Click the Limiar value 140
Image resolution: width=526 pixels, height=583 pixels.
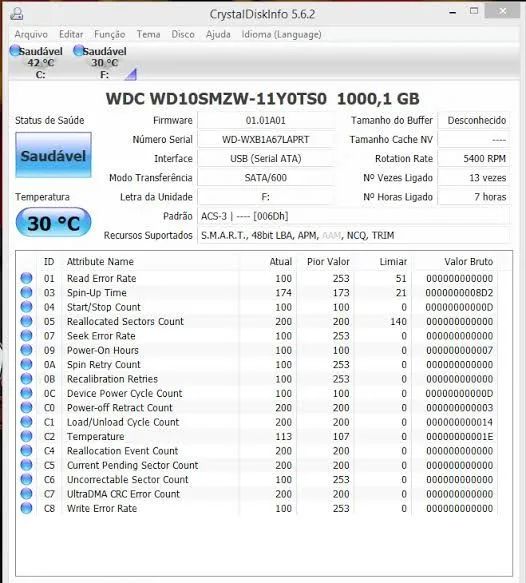(x=398, y=322)
